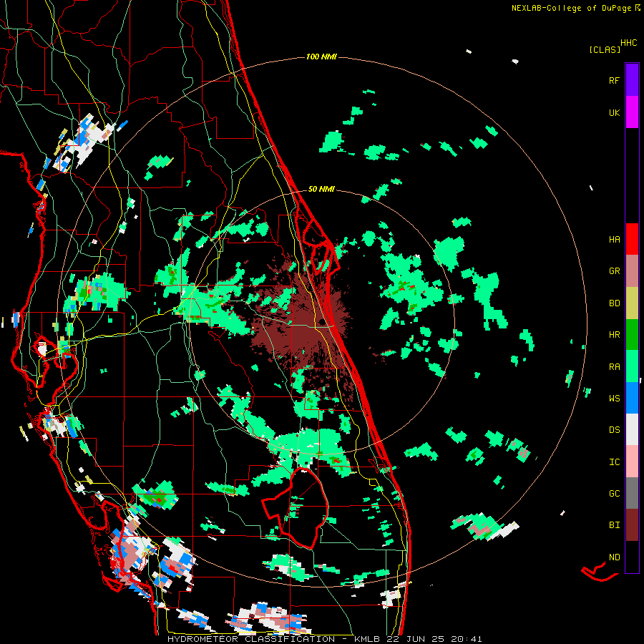Click the RF purple legend color swatch
Image resolution: width=644 pixels, height=644 pixels.
(632, 80)
